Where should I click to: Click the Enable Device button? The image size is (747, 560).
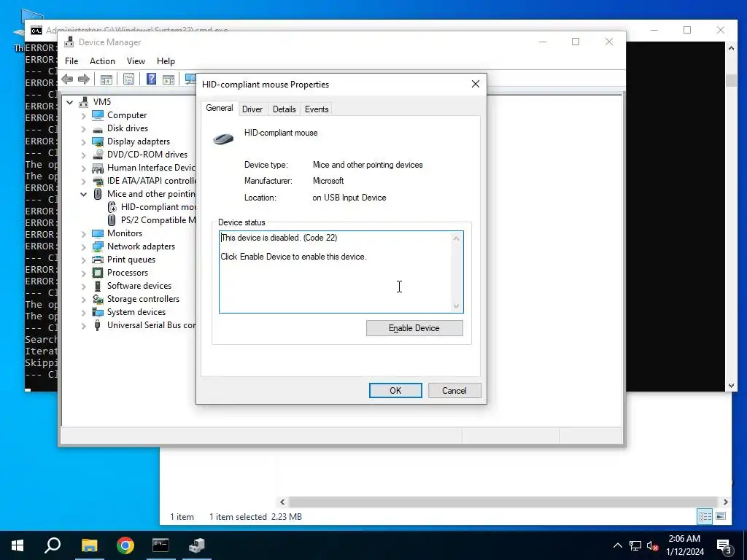pos(414,328)
